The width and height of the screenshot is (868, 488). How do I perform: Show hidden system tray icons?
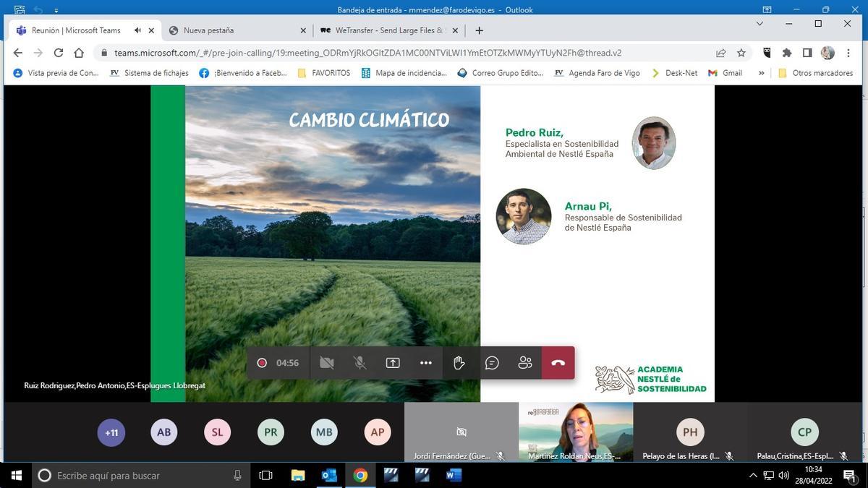753,476
